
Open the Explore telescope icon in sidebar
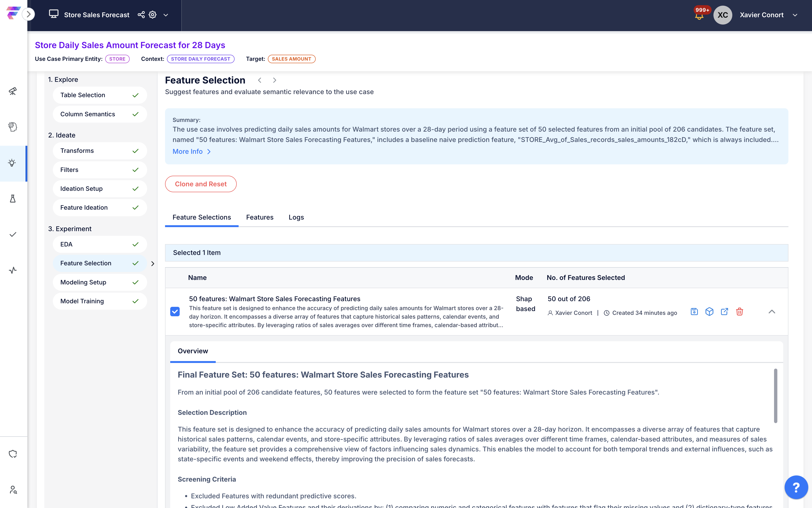(x=13, y=91)
